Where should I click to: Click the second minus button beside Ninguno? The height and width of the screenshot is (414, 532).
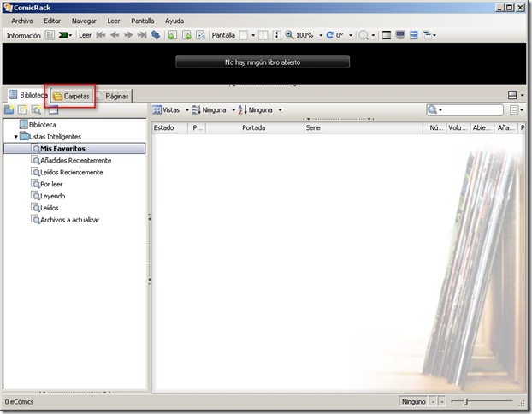coord(441,402)
